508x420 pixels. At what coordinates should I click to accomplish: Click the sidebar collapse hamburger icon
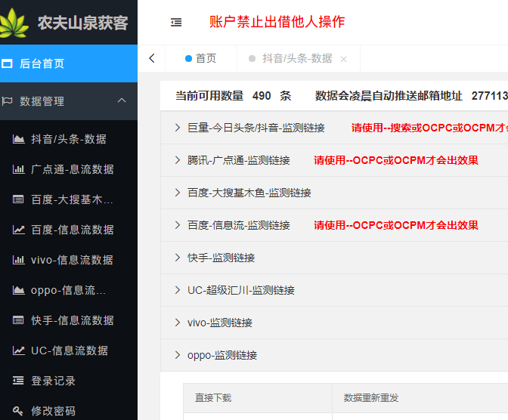[176, 23]
